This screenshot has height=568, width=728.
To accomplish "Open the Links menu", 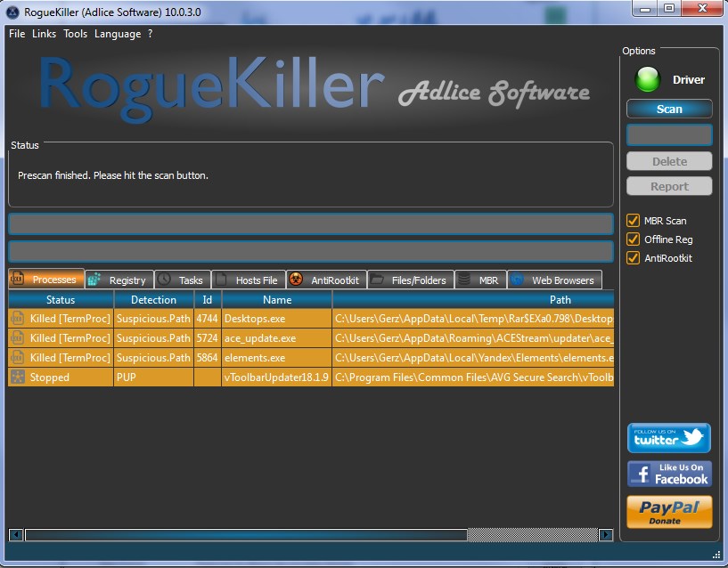I will coord(44,34).
